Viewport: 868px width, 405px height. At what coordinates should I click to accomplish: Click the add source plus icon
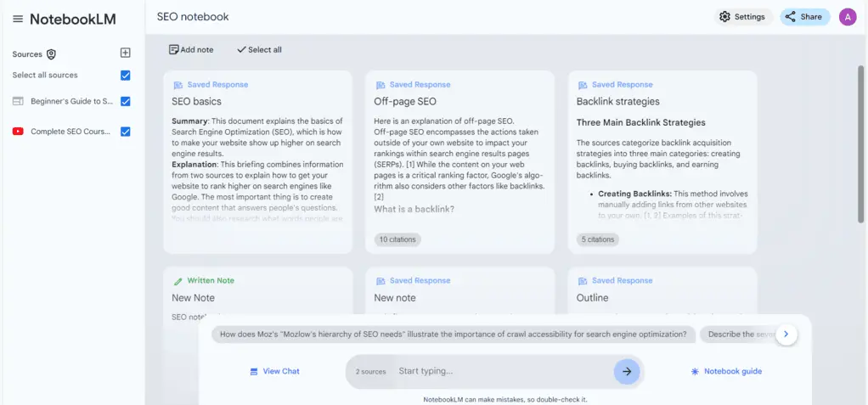coord(125,53)
